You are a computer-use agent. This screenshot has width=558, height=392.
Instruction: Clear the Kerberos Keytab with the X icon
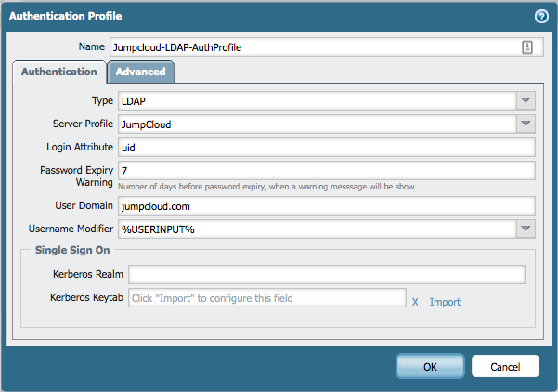pos(415,302)
